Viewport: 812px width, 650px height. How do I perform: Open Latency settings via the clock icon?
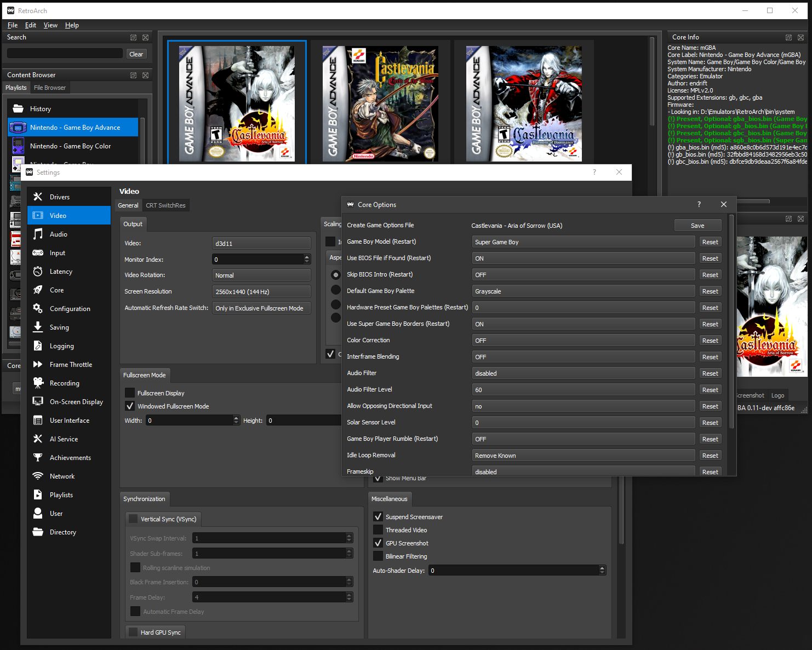coord(38,271)
